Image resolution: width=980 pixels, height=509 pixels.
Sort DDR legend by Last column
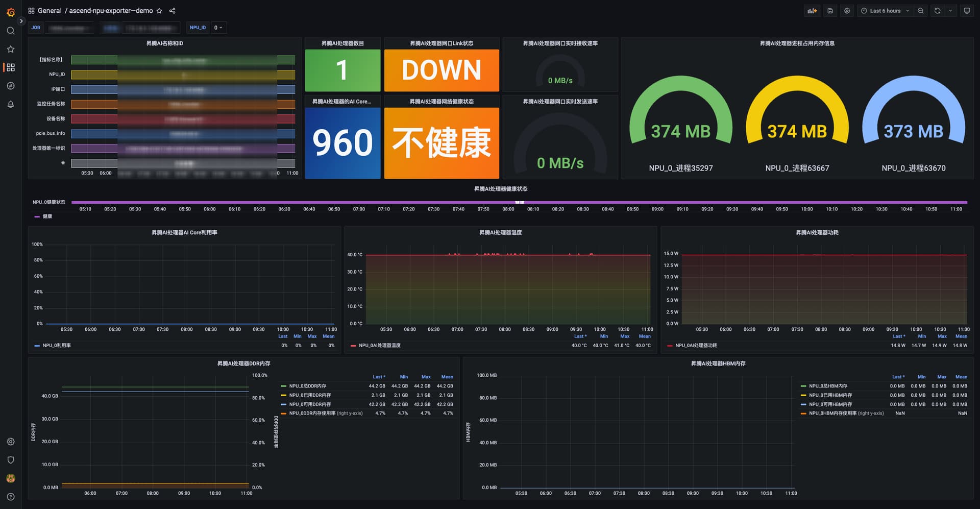(x=379, y=377)
